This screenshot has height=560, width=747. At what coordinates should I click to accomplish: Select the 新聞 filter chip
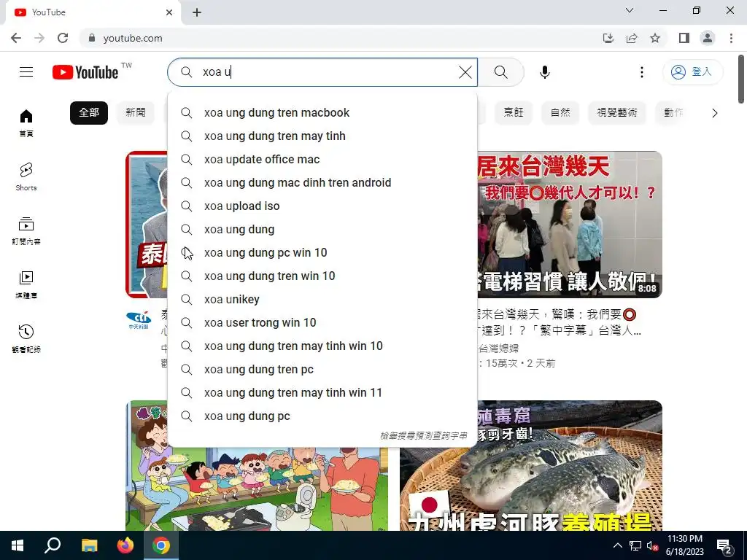tap(135, 113)
